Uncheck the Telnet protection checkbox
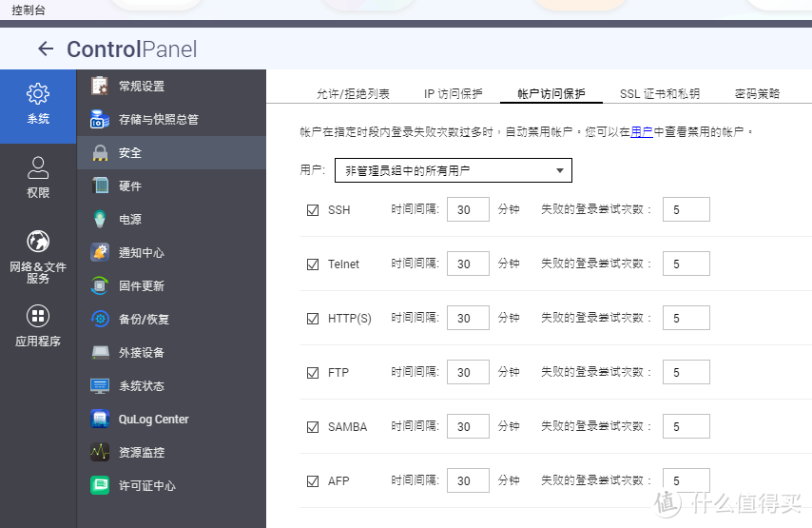The width and height of the screenshot is (812, 528). coord(313,264)
